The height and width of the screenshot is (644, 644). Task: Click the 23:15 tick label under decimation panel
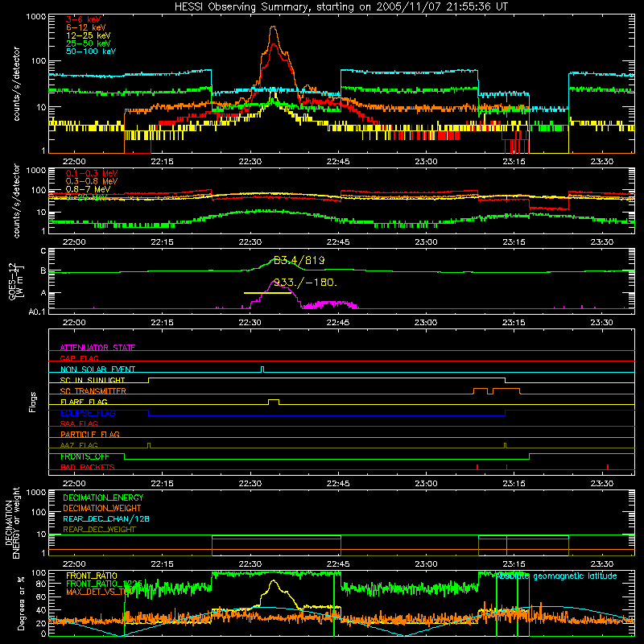click(514, 564)
